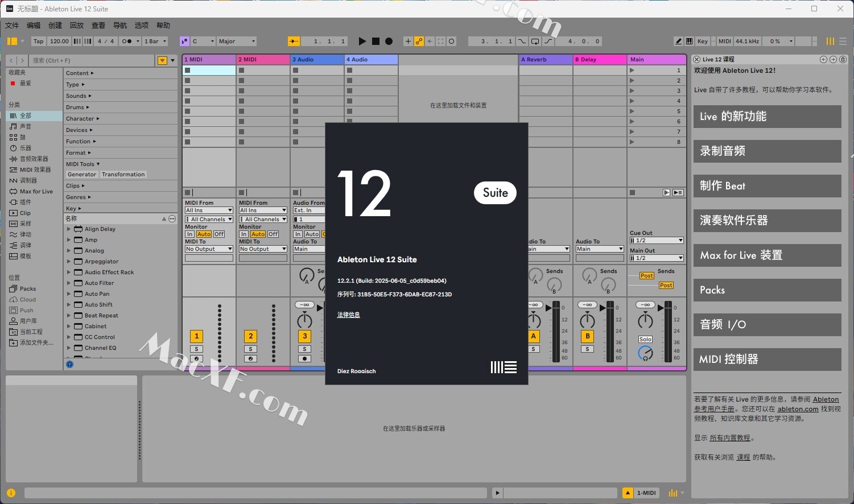The height and width of the screenshot is (504, 854).
Task: Switch to Session View selector icon
Action: tap(831, 41)
